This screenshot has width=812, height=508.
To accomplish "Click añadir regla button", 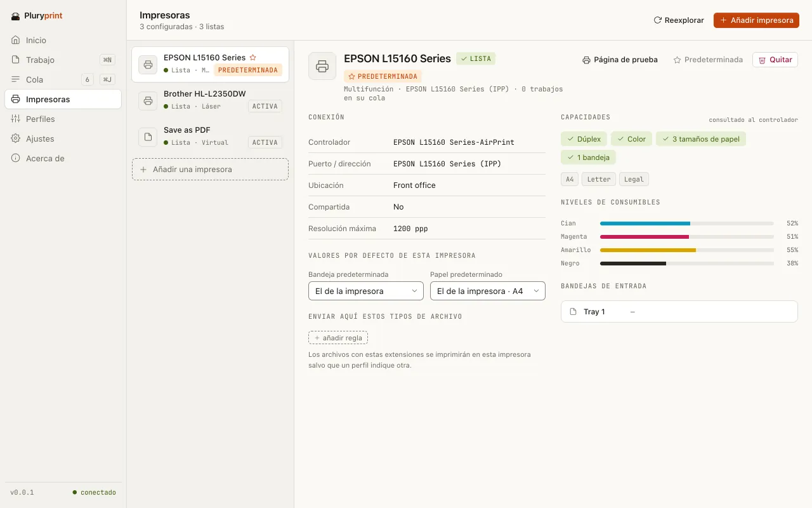I will tap(338, 338).
